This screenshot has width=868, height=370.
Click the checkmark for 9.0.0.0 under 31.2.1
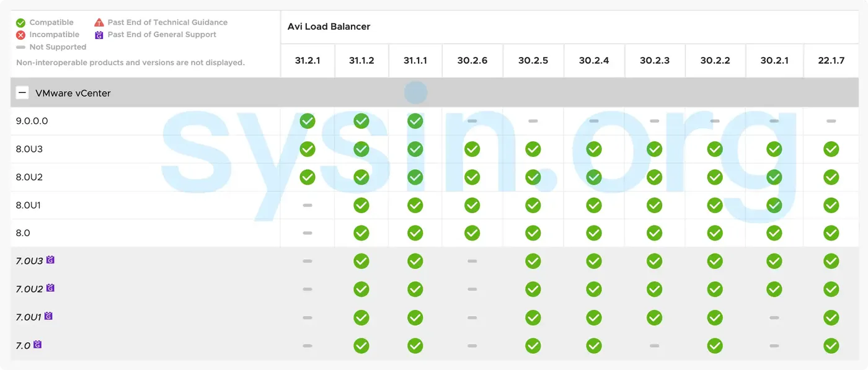[307, 121]
